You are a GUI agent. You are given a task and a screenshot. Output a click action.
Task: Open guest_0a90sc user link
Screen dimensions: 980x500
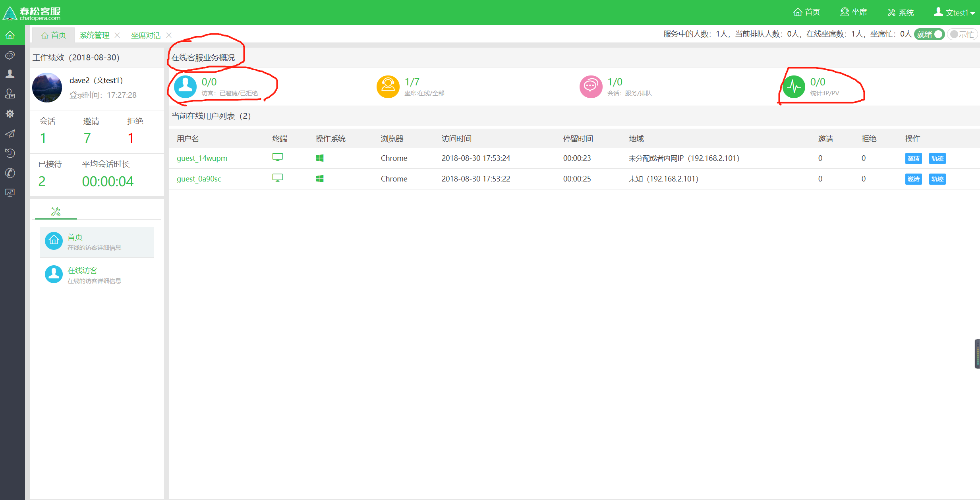pyautogui.click(x=199, y=179)
